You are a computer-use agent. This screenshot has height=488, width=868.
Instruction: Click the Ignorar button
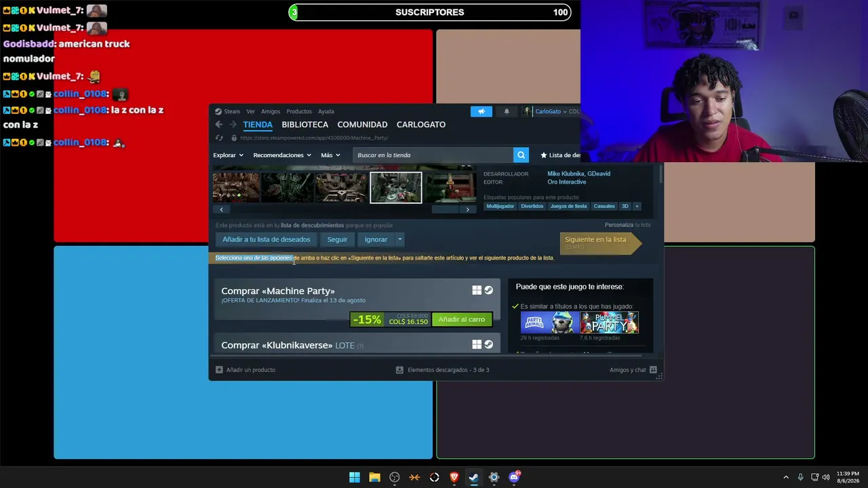376,239
